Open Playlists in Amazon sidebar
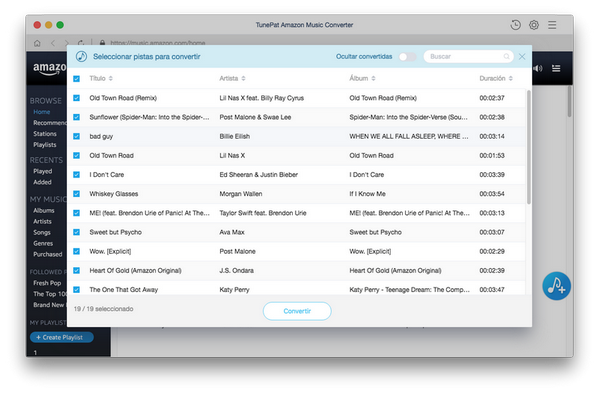The image size is (599, 394). tap(45, 145)
